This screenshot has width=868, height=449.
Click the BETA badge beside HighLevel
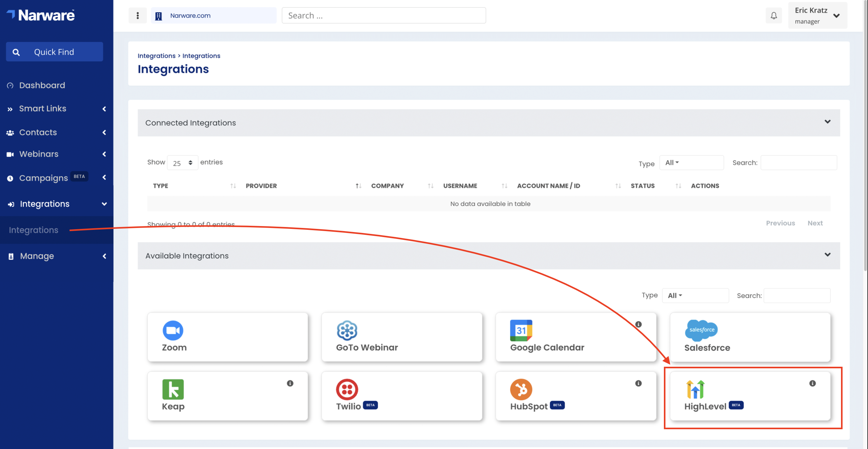click(736, 405)
